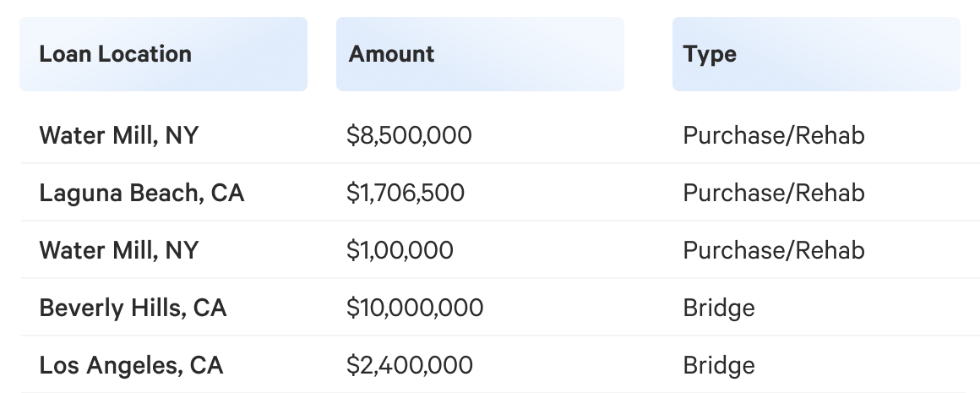This screenshot has height=393, width=980.
Task: Click the Type column header
Action: [710, 55]
